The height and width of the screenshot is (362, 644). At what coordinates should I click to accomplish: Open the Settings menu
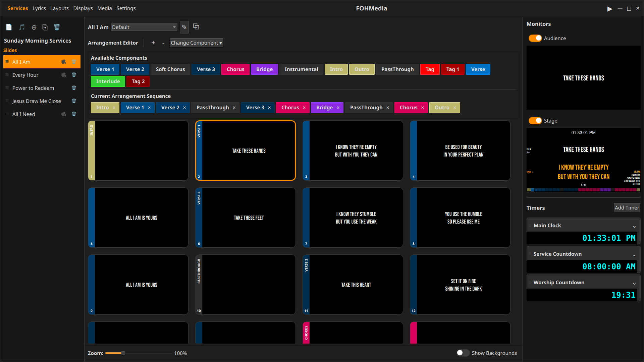[x=126, y=8]
